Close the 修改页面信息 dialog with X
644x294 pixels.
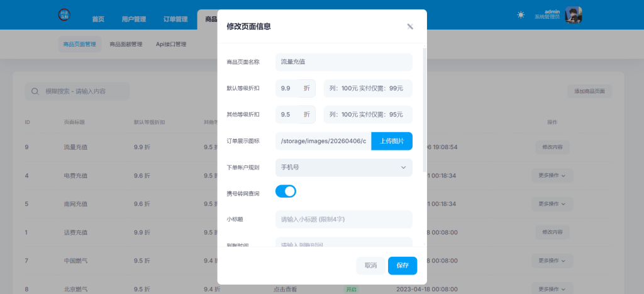[410, 26]
